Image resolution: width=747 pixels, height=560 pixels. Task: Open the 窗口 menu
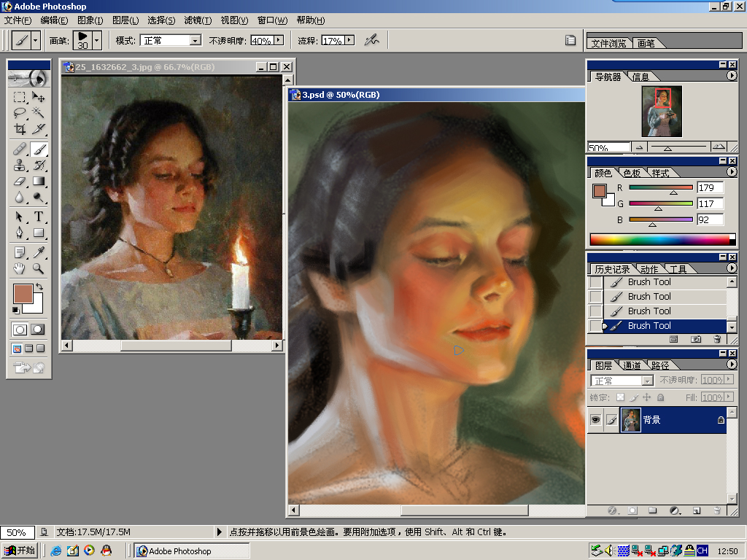point(273,20)
